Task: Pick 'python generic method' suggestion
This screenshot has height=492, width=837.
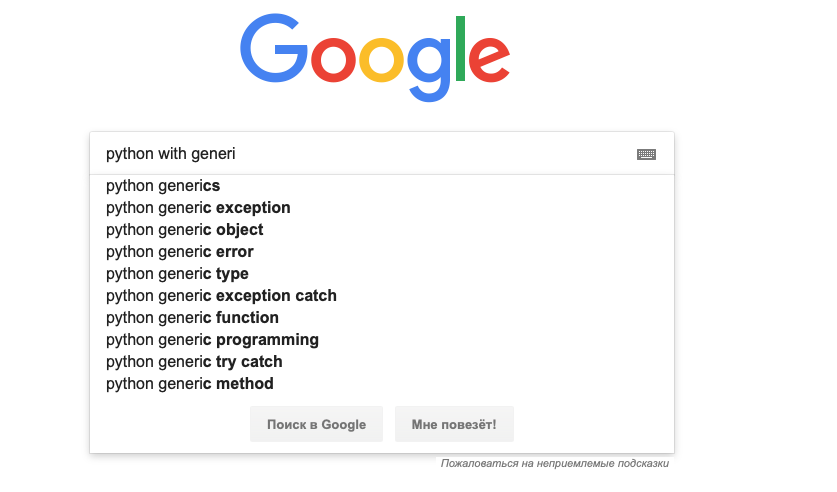Action: (x=382, y=383)
